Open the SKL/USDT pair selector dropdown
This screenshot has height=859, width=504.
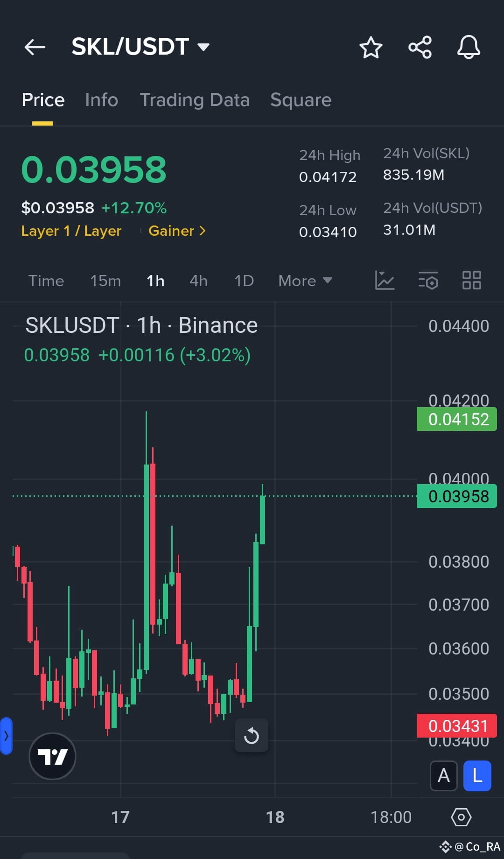pos(140,47)
